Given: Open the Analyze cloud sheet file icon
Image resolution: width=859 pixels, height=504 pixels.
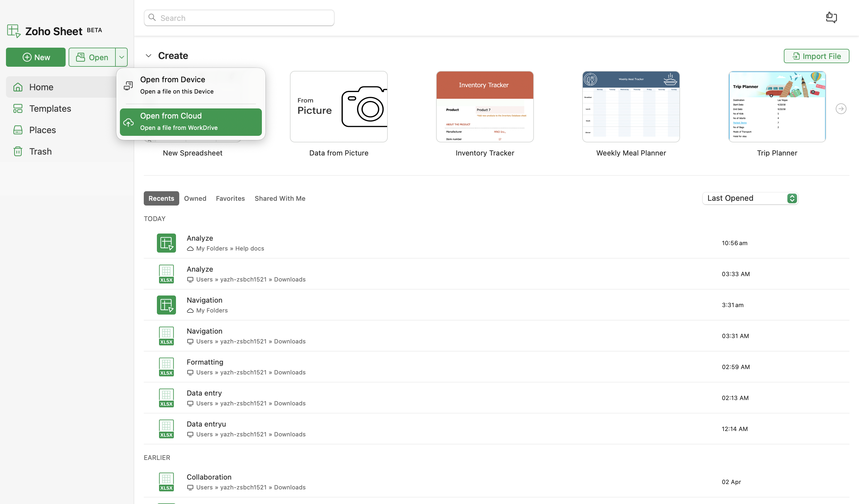Looking at the screenshot, I should coord(166,243).
